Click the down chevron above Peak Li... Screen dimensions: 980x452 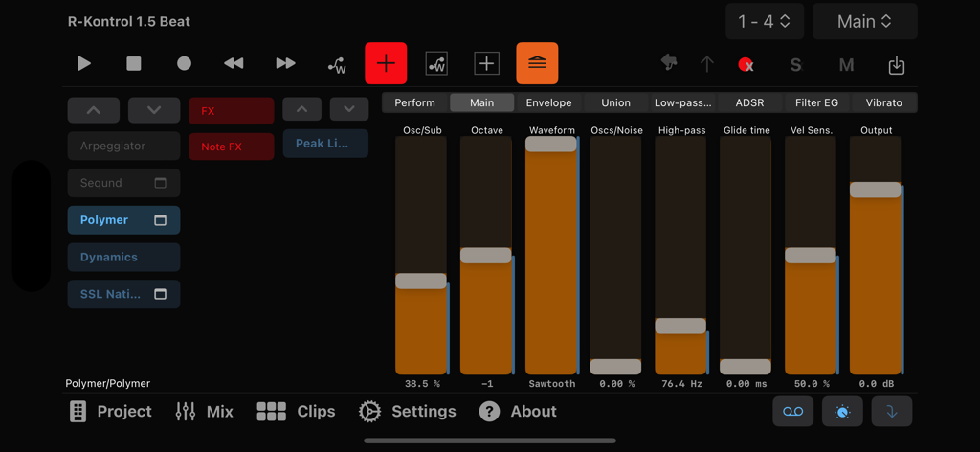click(x=348, y=109)
